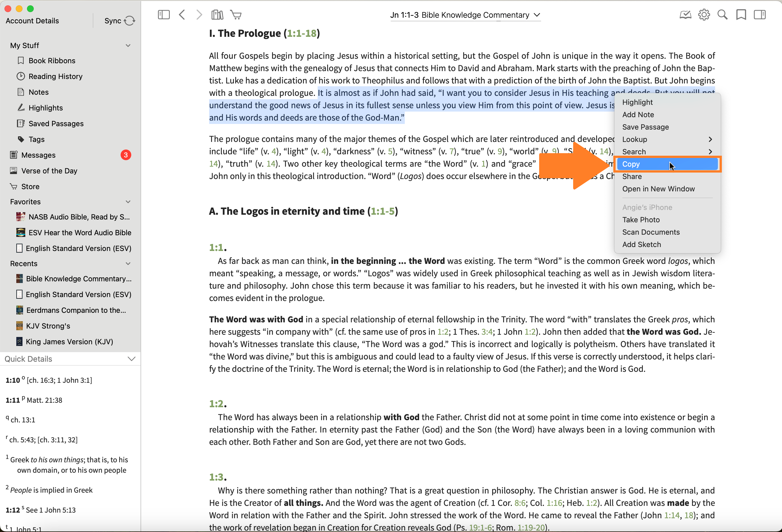The image size is (782, 532).
Task: Click the 1:3. verse heading
Action: (x=218, y=477)
